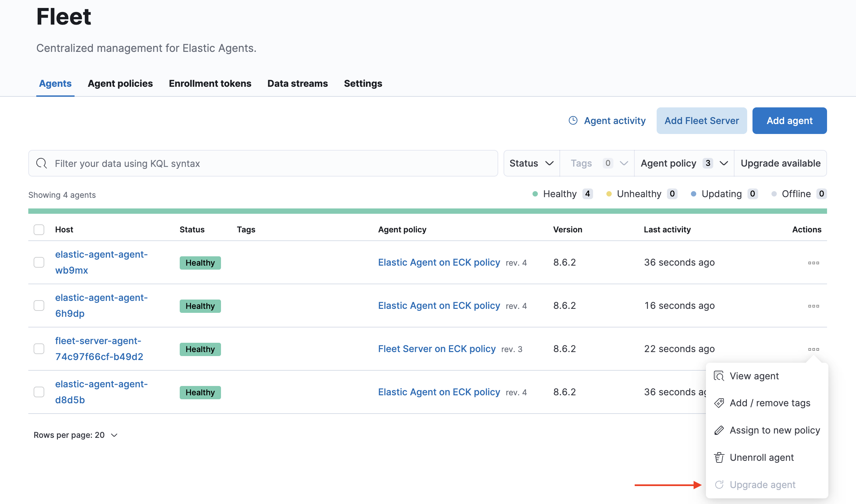
Task: Switch to the Agent policies tab
Action: 120,83
